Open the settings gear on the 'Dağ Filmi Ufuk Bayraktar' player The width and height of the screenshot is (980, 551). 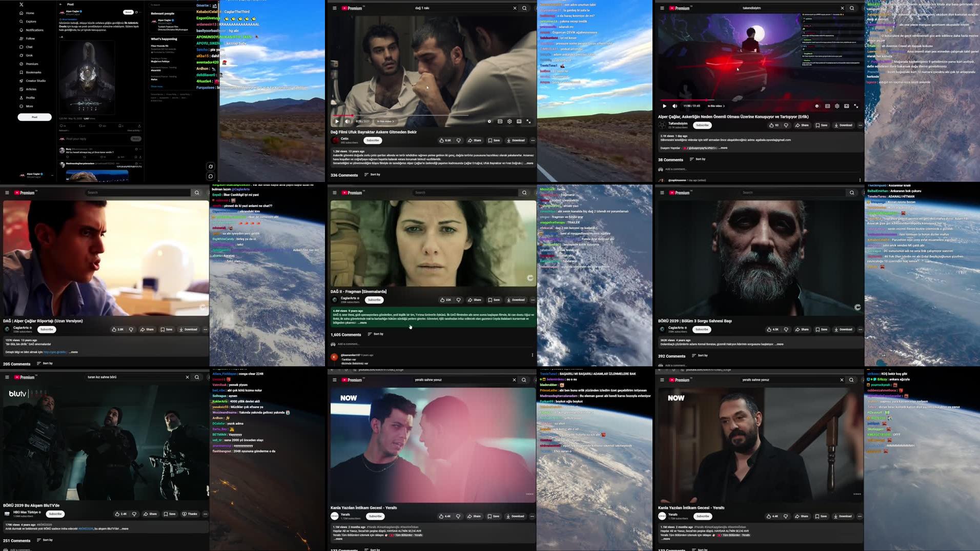509,121
